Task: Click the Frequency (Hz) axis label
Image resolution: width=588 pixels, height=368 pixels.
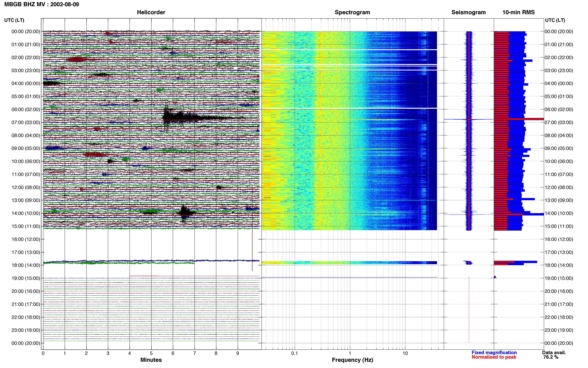Action: click(x=352, y=360)
